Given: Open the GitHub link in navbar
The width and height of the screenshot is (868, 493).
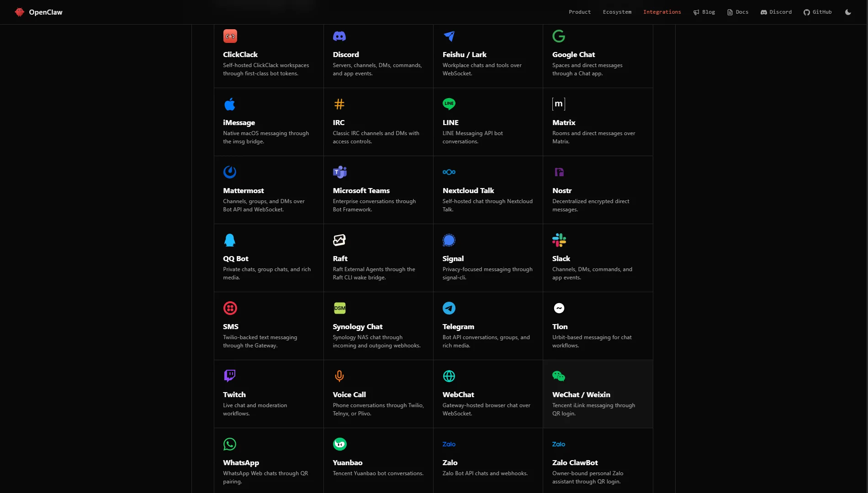Looking at the screenshot, I should click(x=818, y=12).
